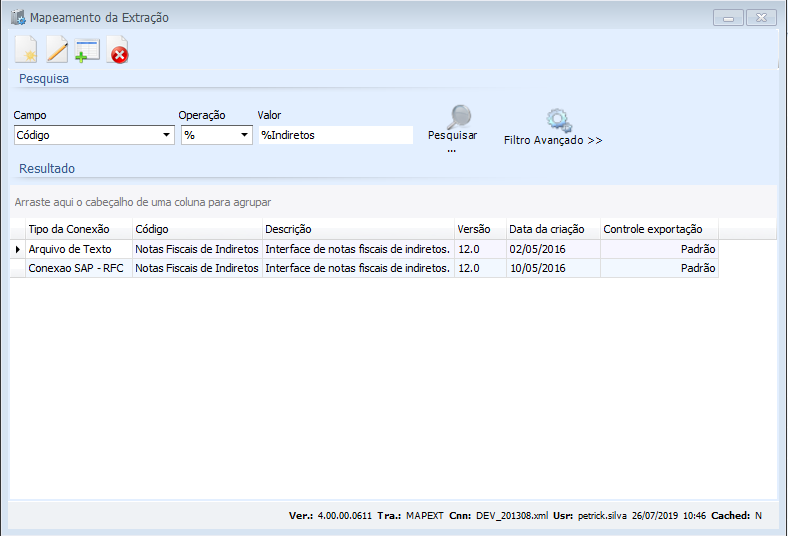Click the MAPEXT transaction status text
Image resolution: width=788 pixels, height=536 pixels.
[425, 516]
